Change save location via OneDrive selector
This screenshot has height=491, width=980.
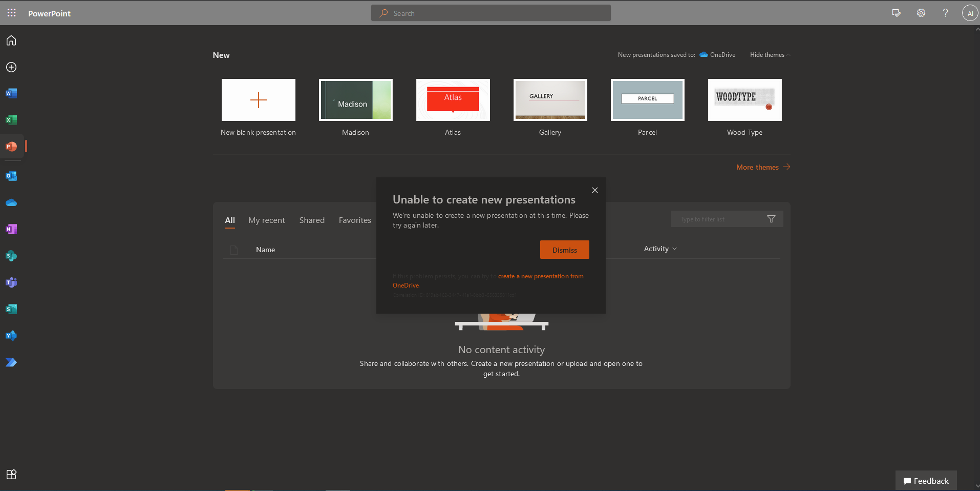(718, 55)
